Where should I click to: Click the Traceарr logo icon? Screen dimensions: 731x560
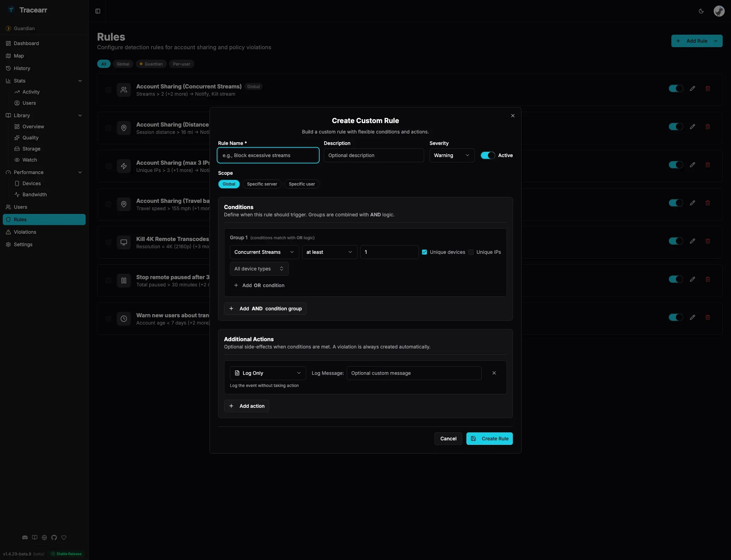pyautogui.click(x=11, y=10)
